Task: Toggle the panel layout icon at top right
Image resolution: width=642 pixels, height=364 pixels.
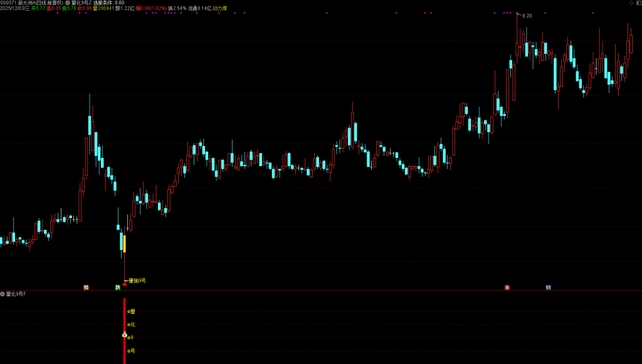Action: (x=638, y=3)
